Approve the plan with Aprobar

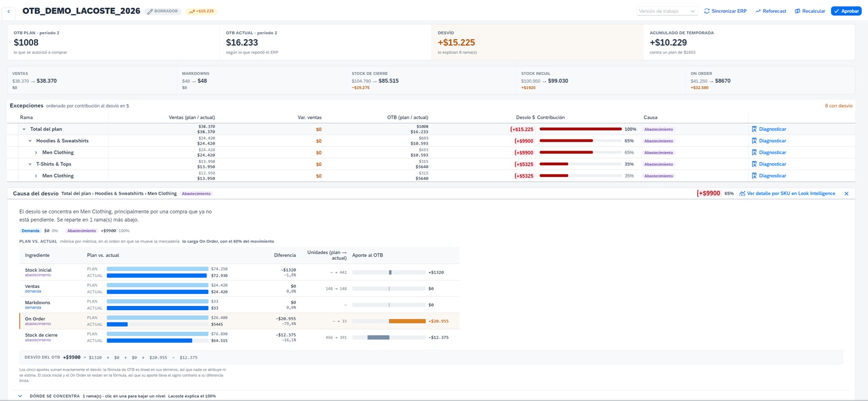tap(846, 11)
